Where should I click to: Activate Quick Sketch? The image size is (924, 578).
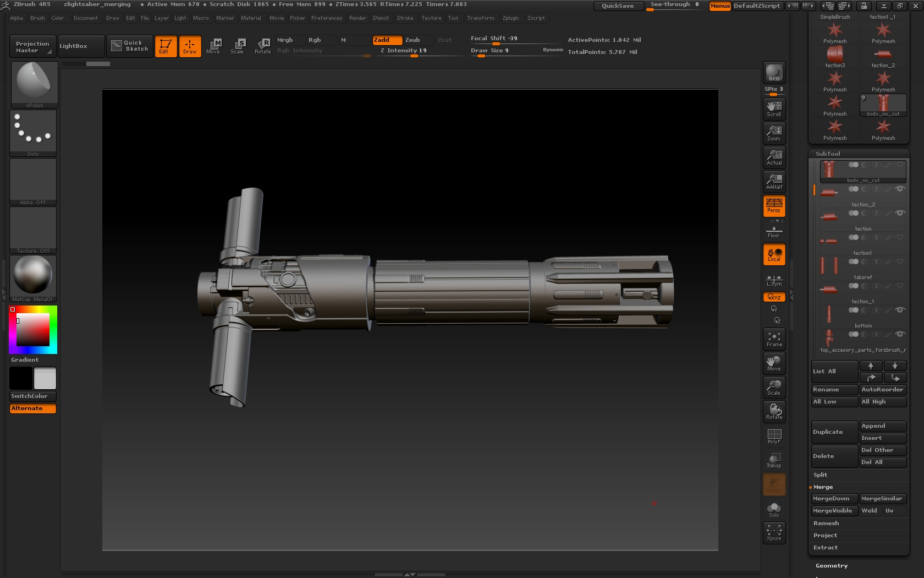click(130, 46)
